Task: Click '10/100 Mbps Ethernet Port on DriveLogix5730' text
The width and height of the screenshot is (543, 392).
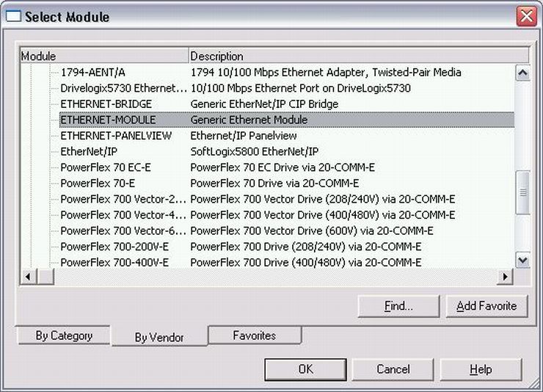Action: (301, 88)
